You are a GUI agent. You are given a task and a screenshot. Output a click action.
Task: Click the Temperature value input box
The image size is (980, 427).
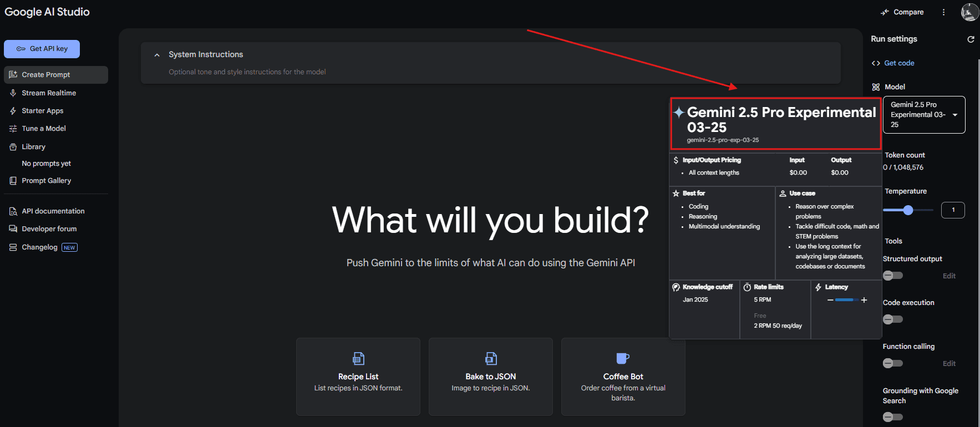[x=953, y=210]
